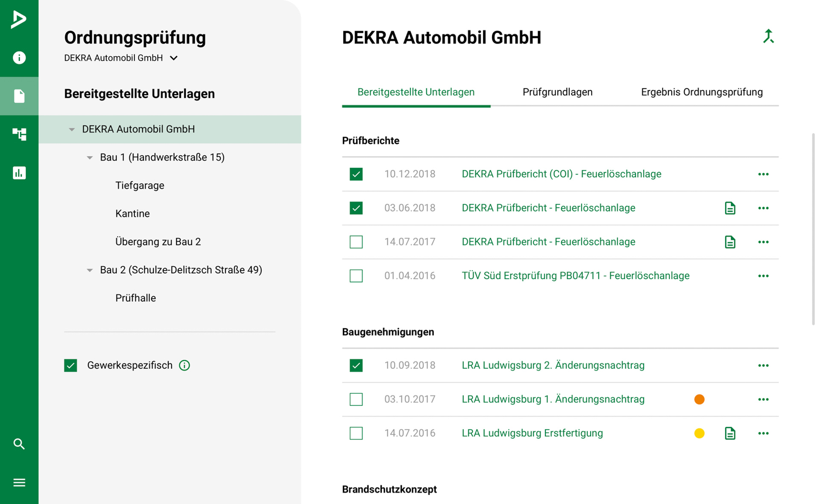The width and height of the screenshot is (820, 504).
Task: Open LRA Ludwigsburg 2. Änderungsnachtrag link
Action: [553, 365]
